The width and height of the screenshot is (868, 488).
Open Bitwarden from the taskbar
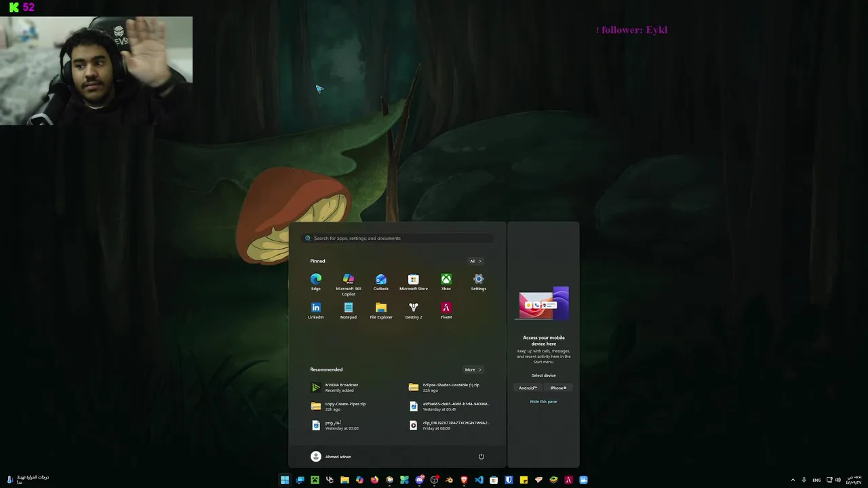click(509, 480)
